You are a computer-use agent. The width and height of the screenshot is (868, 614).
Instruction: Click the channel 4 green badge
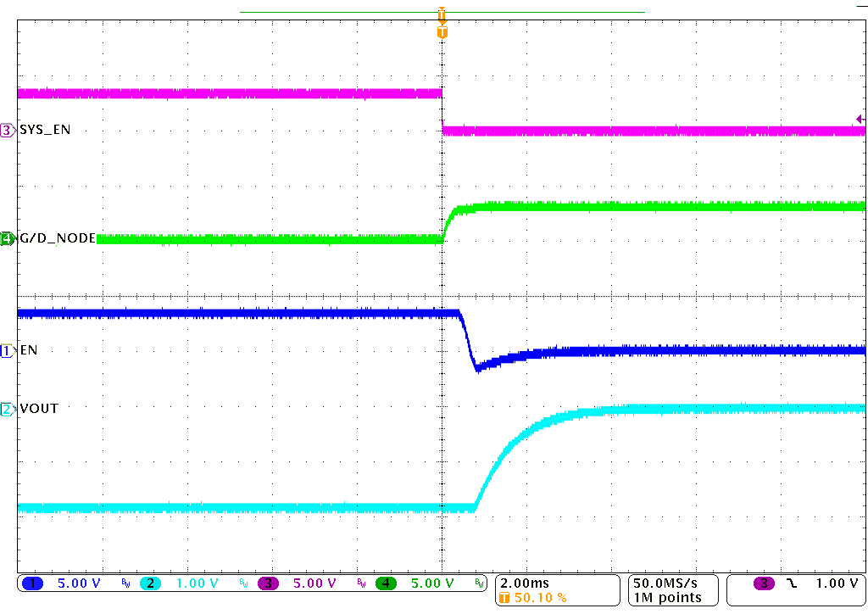(386, 583)
